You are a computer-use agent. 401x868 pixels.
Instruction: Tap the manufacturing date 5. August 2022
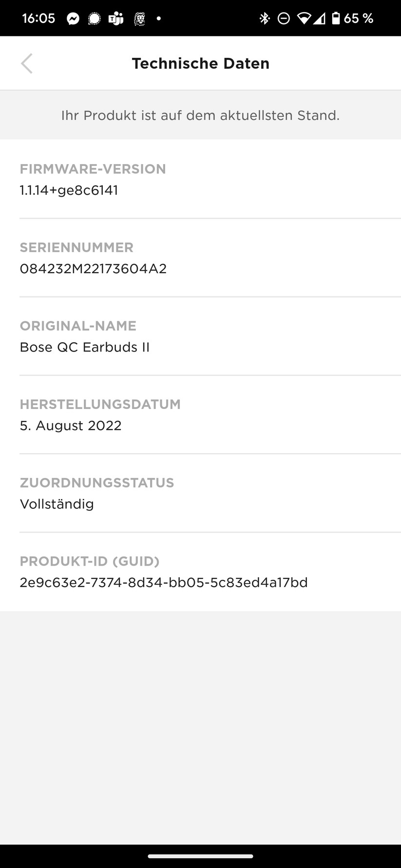pyautogui.click(x=71, y=425)
